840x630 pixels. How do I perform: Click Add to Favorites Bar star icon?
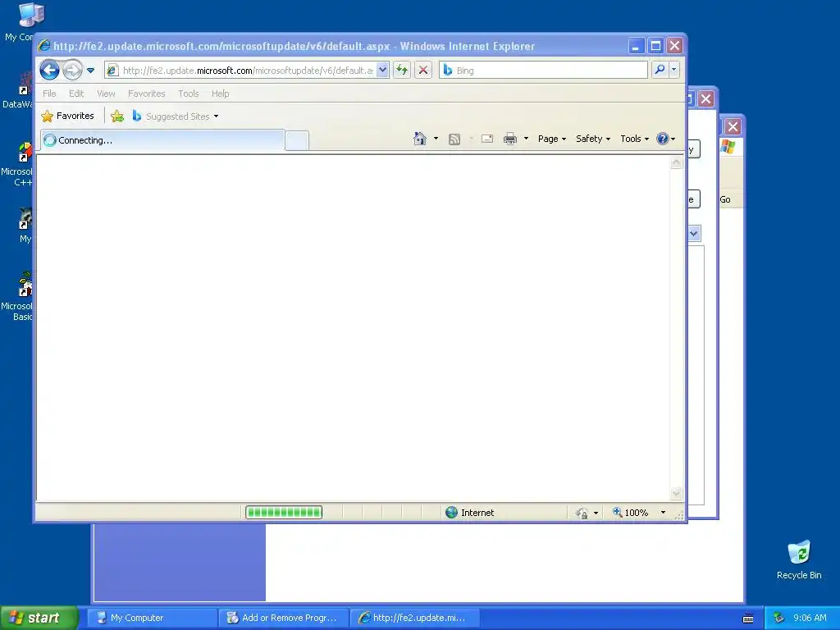pos(117,116)
